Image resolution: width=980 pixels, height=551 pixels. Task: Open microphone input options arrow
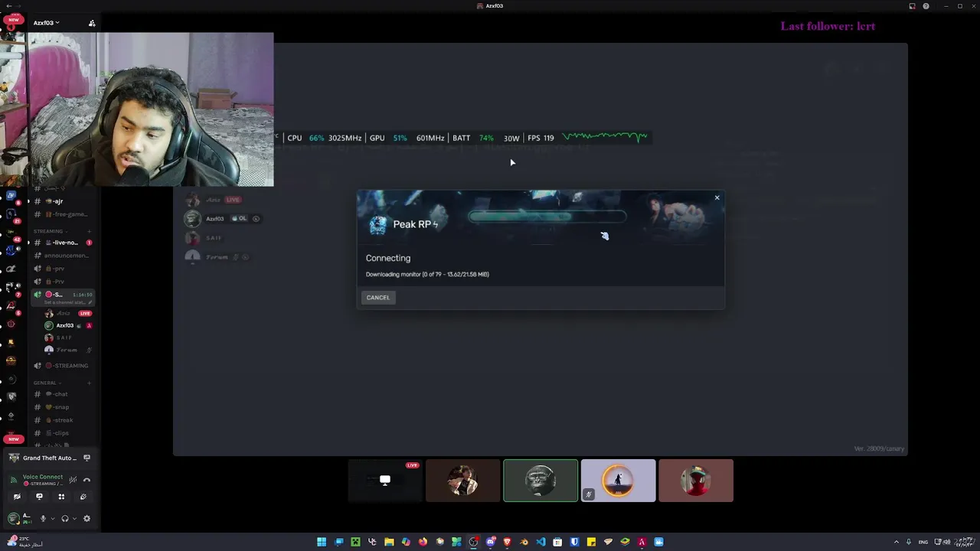pos(52,519)
